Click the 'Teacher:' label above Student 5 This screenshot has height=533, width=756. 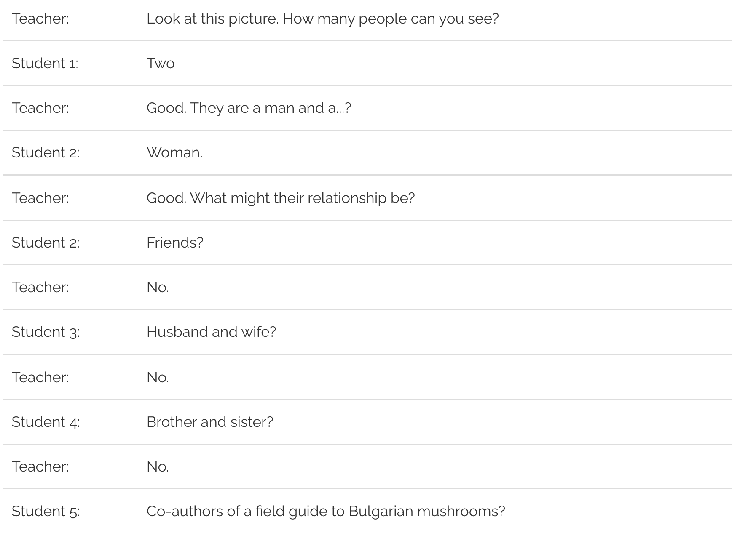(40, 466)
